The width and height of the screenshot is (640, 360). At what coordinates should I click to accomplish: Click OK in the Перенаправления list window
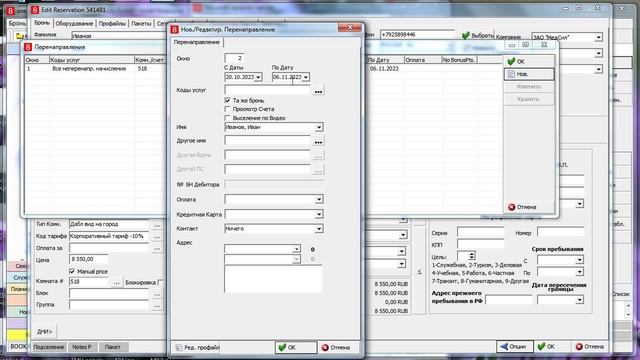point(529,62)
